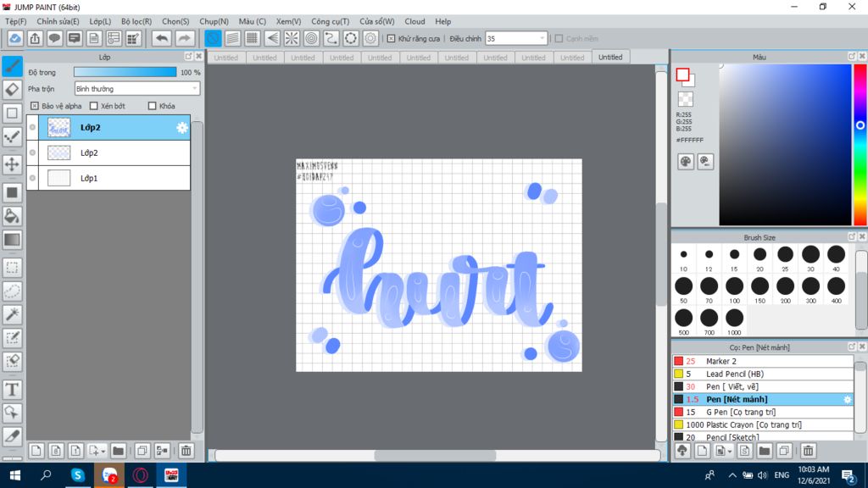The height and width of the screenshot is (488, 868).
Task: Select the Magic Wand tool
Action: [x=12, y=314]
